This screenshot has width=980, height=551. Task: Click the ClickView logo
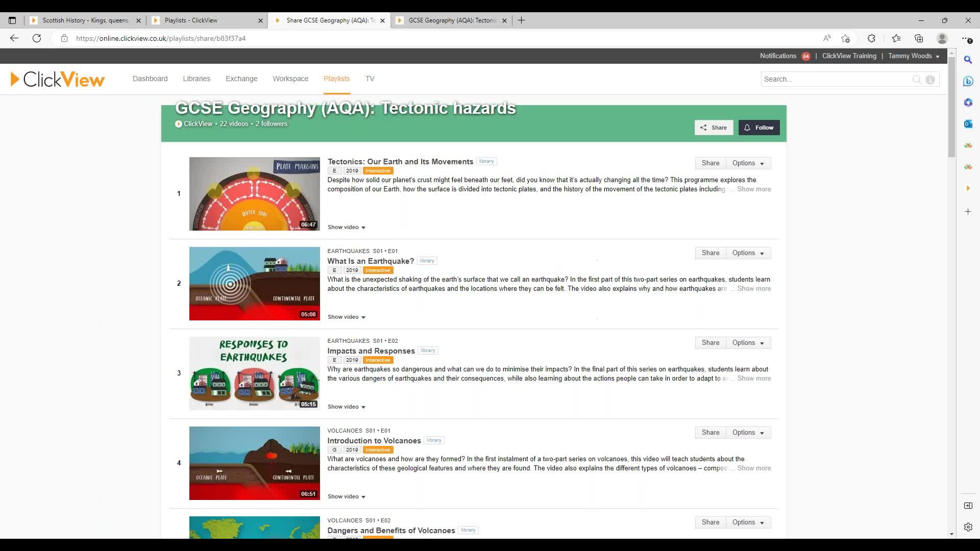pos(58,79)
